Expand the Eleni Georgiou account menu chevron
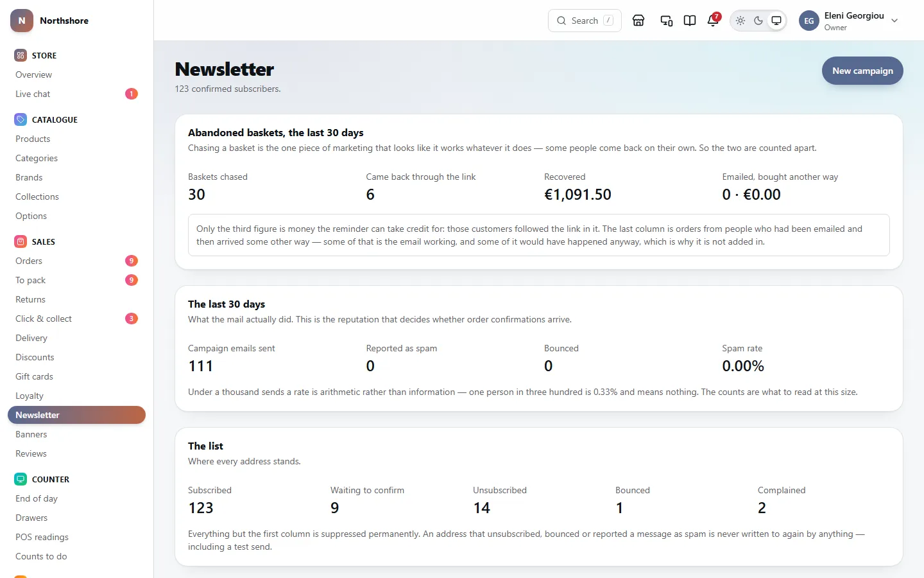The image size is (924, 578). click(894, 21)
